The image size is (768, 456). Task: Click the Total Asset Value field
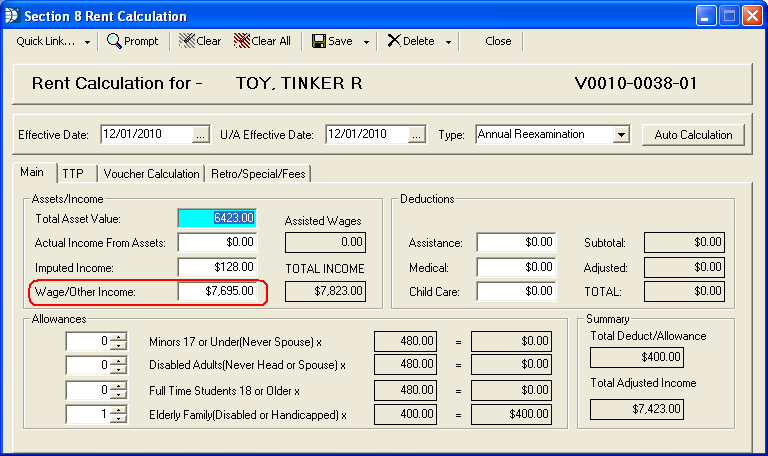click(x=217, y=218)
